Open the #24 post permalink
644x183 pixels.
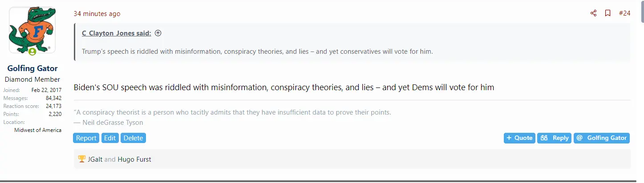[624, 13]
